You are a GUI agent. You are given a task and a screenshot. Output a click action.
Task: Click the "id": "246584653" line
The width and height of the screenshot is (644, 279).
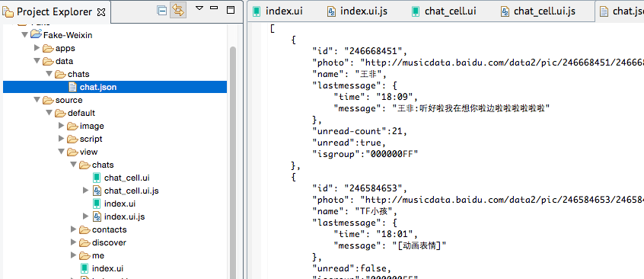(x=360, y=188)
